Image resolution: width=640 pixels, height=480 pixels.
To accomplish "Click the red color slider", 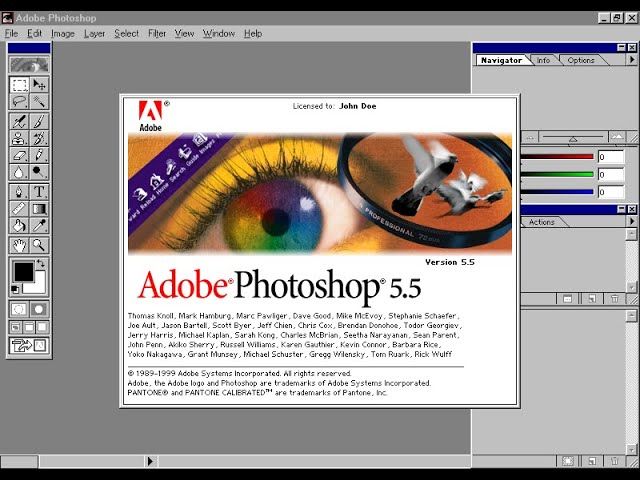I will point(558,156).
